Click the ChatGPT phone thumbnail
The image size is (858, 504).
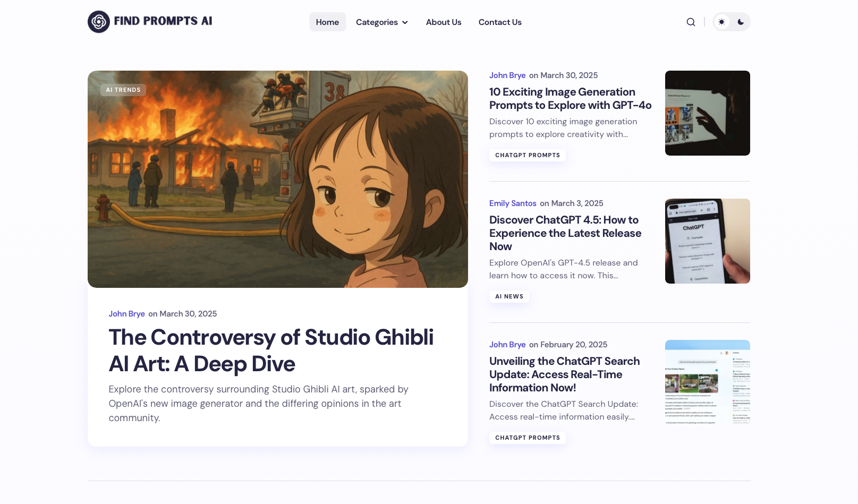pos(707,241)
